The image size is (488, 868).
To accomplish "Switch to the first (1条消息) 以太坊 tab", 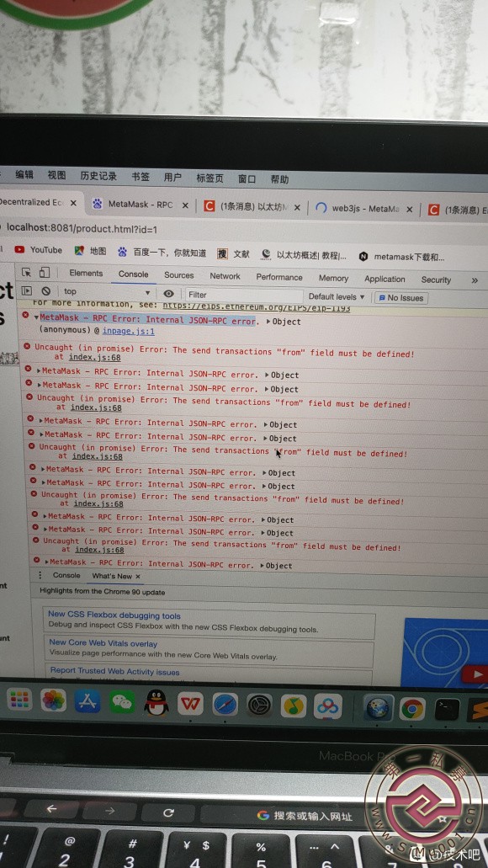I will point(247,206).
